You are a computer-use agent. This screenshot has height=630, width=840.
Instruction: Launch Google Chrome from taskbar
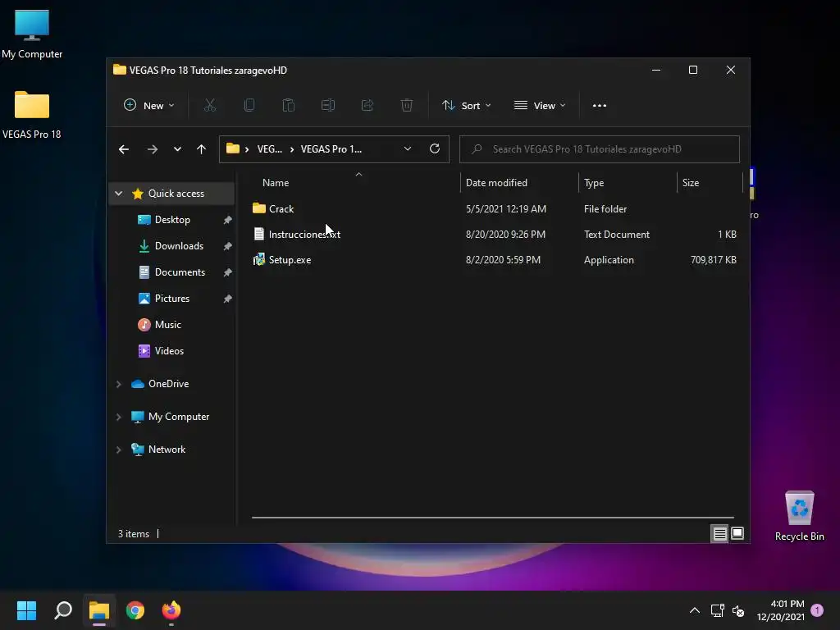[x=135, y=610]
